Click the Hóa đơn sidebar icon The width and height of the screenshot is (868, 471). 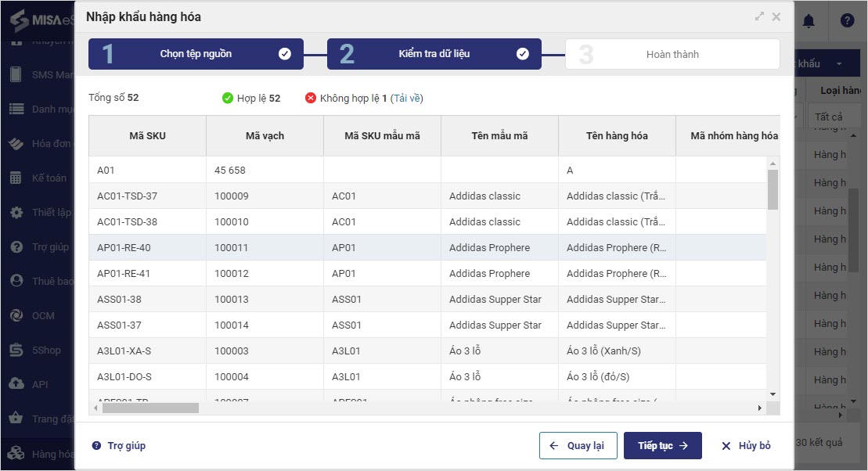pyautogui.click(x=16, y=144)
